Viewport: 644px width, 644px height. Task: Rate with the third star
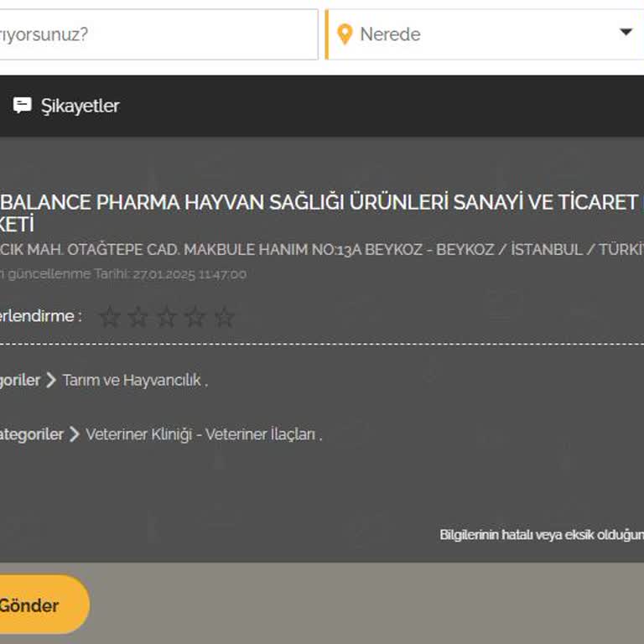[167, 317]
